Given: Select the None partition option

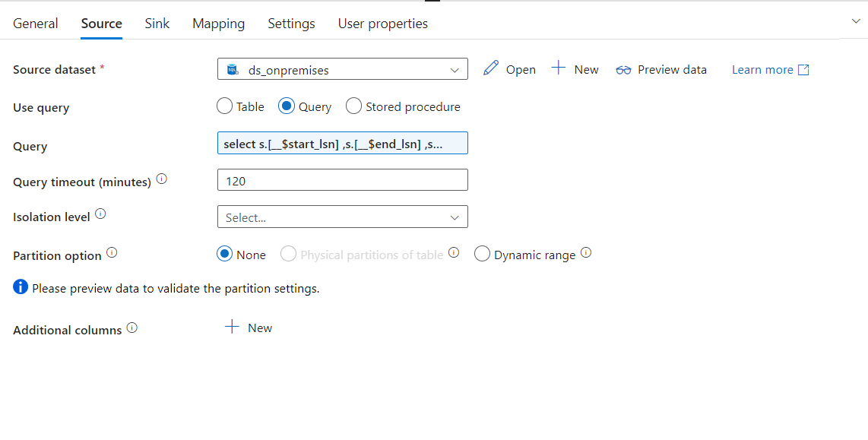Looking at the screenshot, I should (x=224, y=255).
